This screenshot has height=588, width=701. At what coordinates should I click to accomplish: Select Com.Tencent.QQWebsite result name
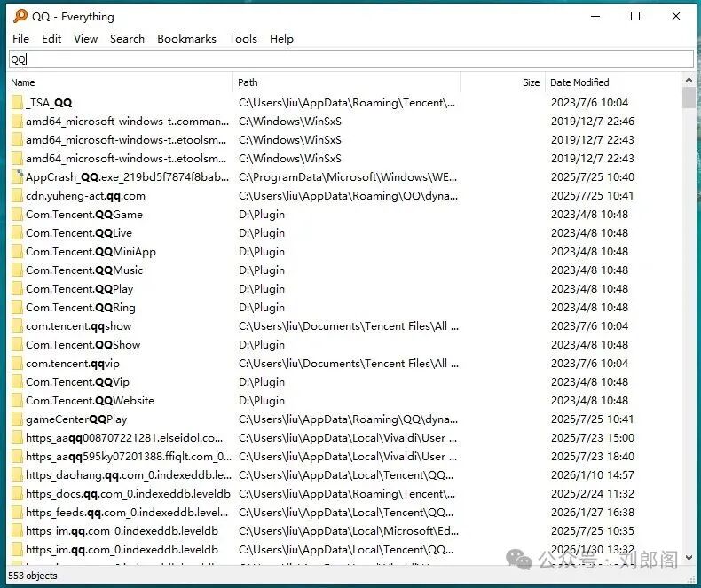click(x=90, y=401)
